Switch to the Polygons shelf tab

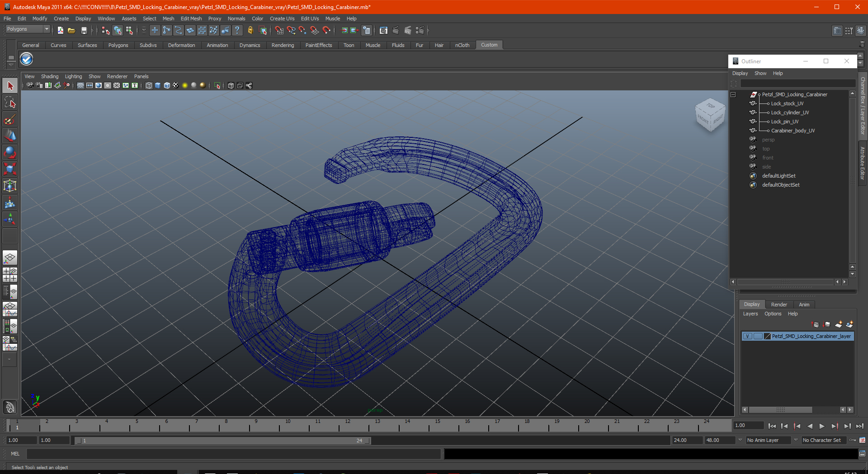coord(118,45)
